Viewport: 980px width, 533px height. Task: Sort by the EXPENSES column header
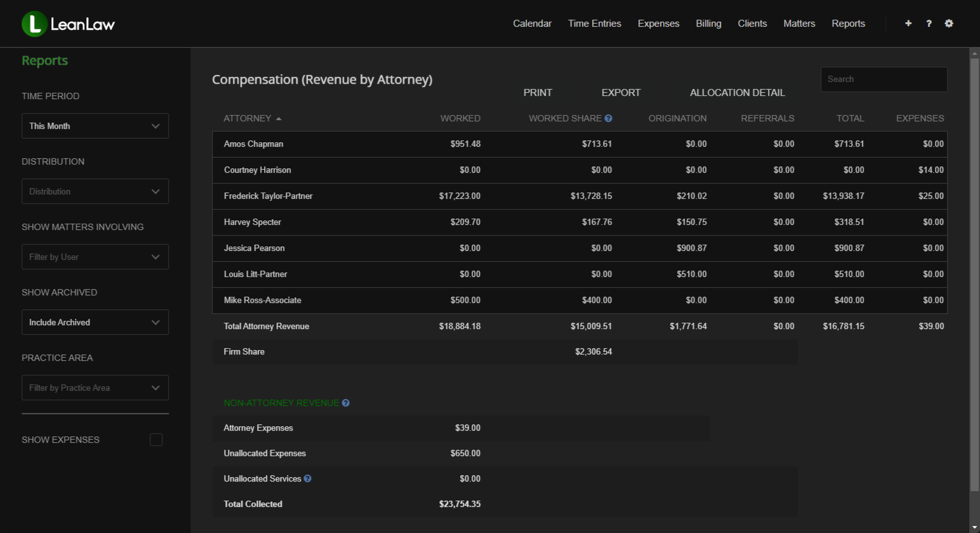920,118
